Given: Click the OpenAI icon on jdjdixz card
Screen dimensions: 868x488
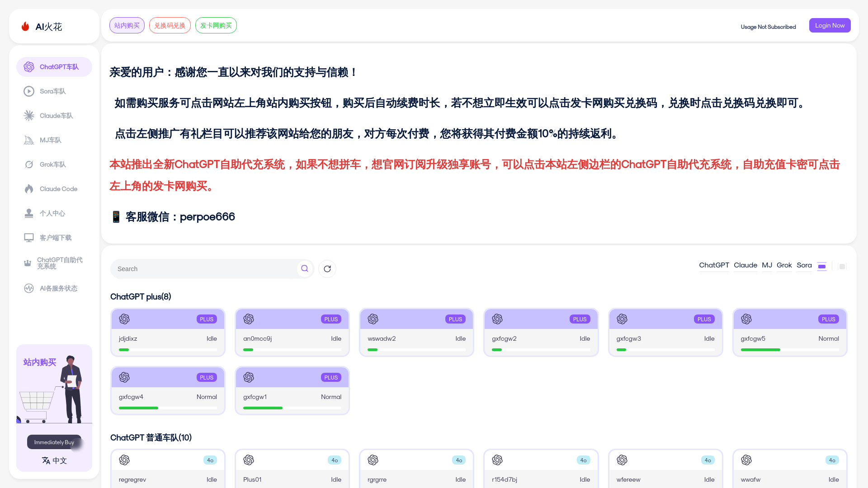Looking at the screenshot, I should (x=124, y=319).
